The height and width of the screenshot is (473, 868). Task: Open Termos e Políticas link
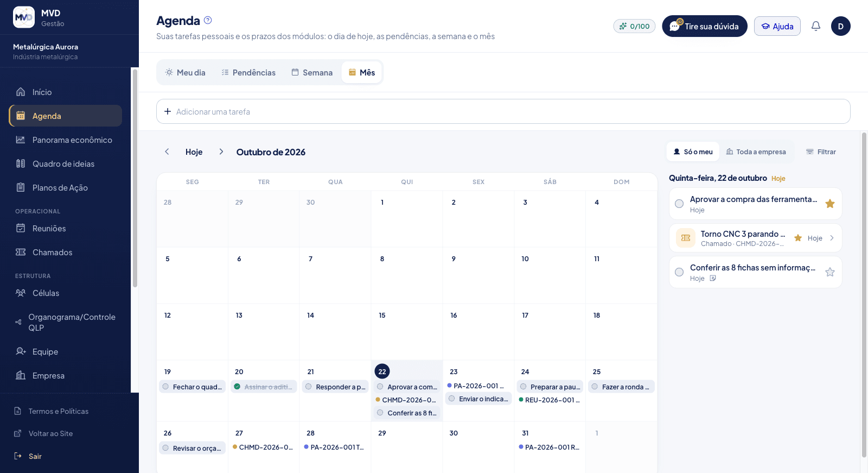pyautogui.click(x=51, y=411)
